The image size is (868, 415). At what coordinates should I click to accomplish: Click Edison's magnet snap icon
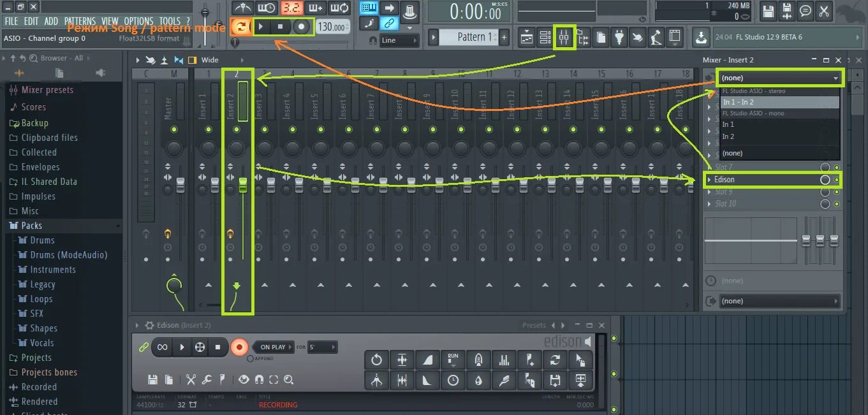tap(259, 380)
